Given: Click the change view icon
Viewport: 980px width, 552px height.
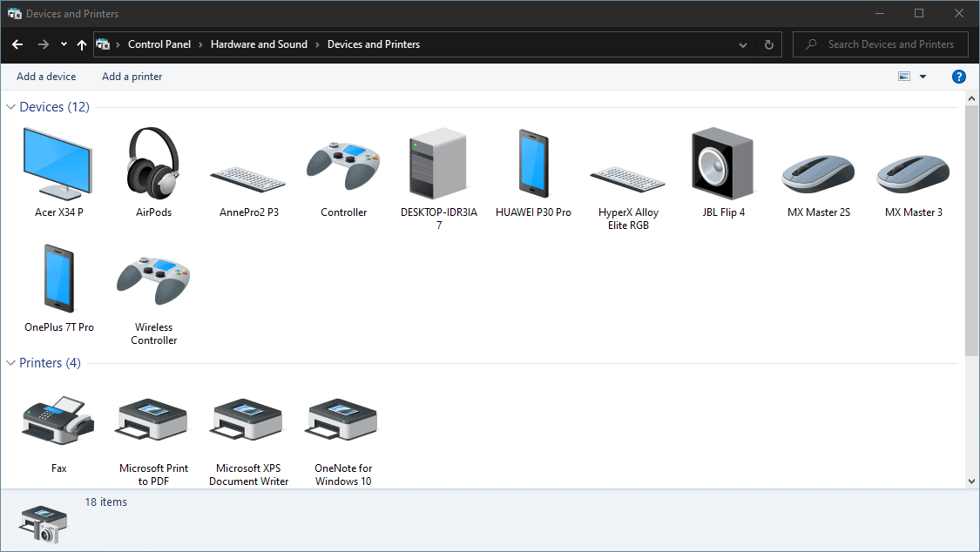Looking at the screenshot, I should (903, 76).
